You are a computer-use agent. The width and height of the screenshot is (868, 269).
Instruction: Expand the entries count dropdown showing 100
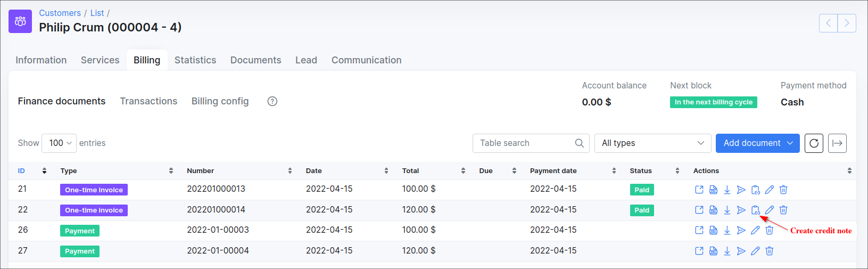[59, 143]
